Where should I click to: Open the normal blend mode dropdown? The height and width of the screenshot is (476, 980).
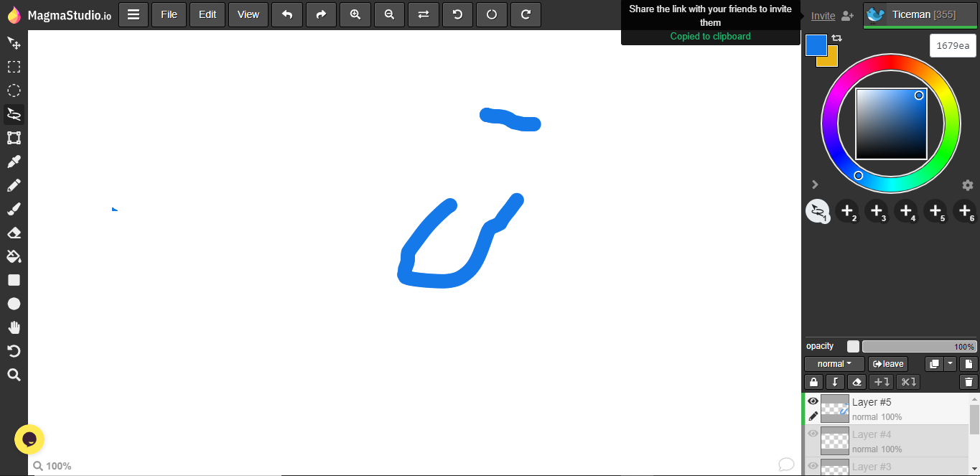(834, 364)
